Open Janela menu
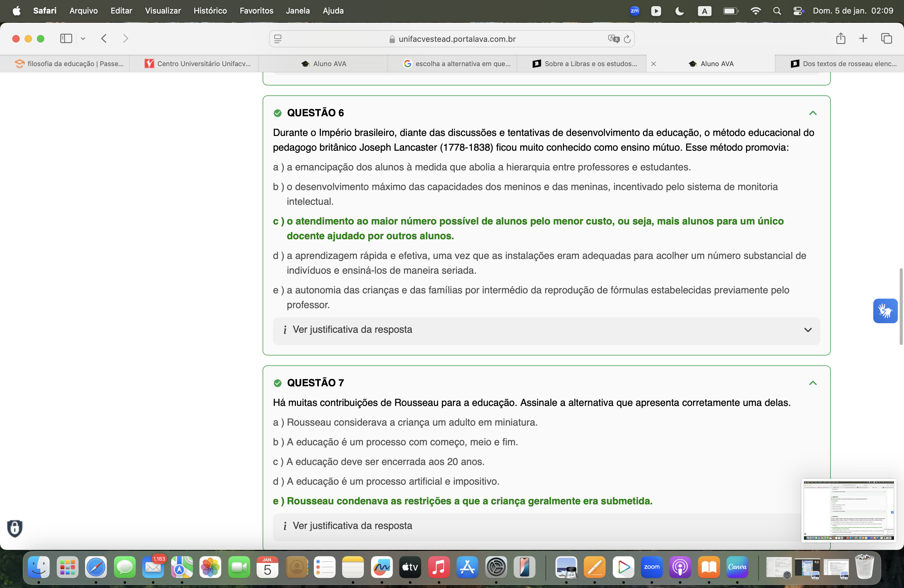This screenshot has width=904, height=588. click(298, 11)
